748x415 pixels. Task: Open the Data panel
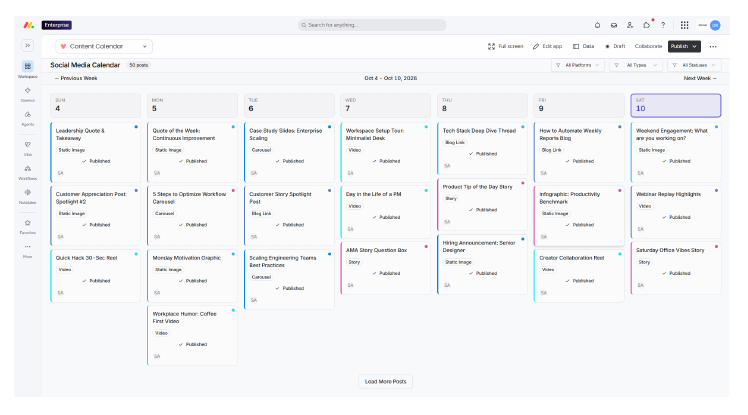(x=583, y=46)
